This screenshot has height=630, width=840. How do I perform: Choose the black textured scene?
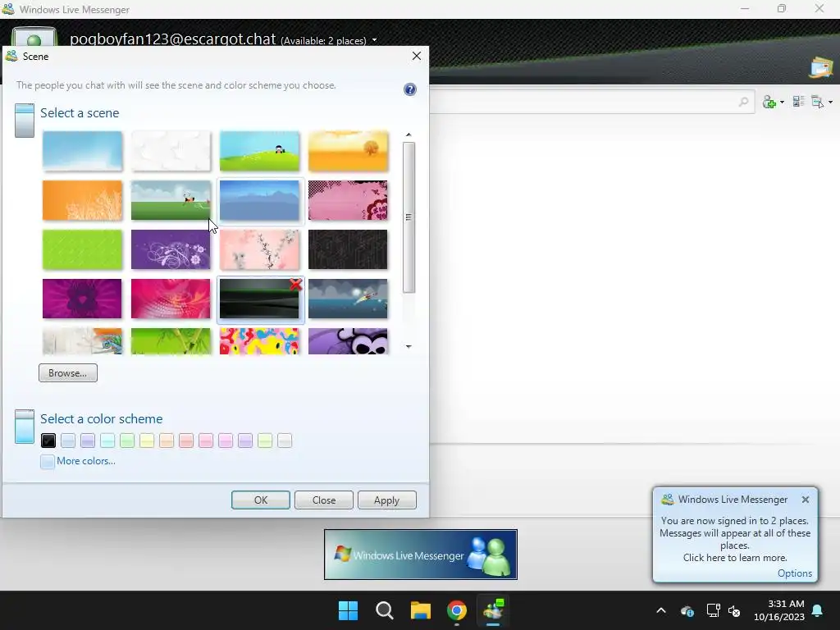click(348, 249)
